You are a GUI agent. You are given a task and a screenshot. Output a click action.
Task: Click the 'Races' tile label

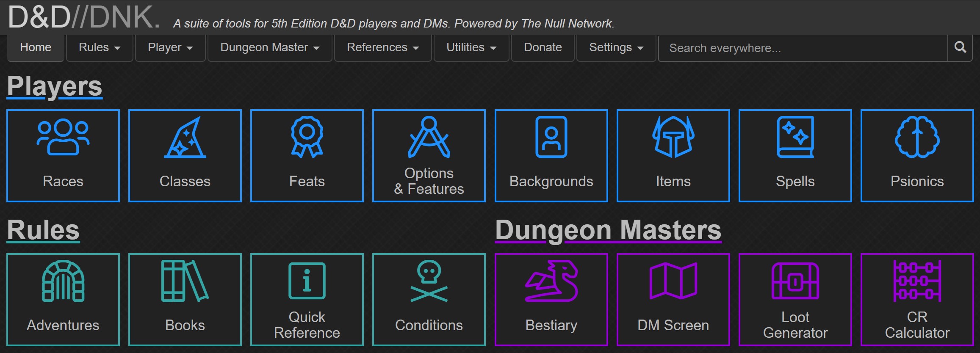[63, 181]
